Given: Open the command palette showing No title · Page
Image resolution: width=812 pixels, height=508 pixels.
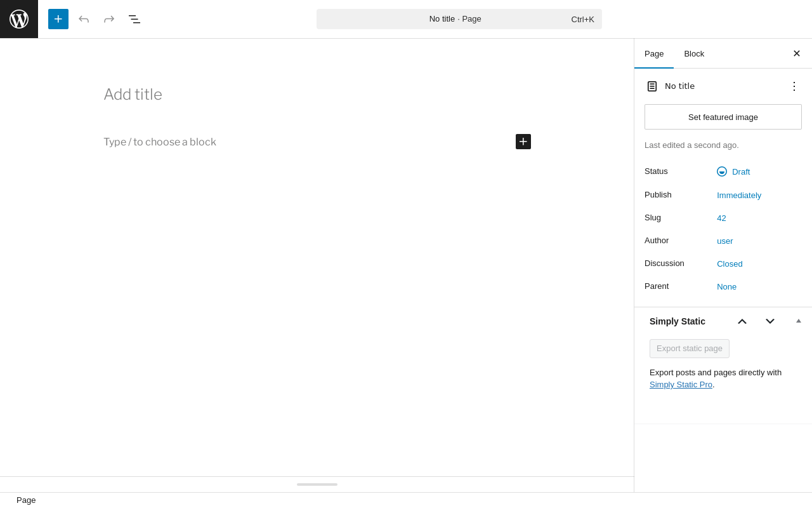Looking at the screenshot, I should click(x=459, y=19).
